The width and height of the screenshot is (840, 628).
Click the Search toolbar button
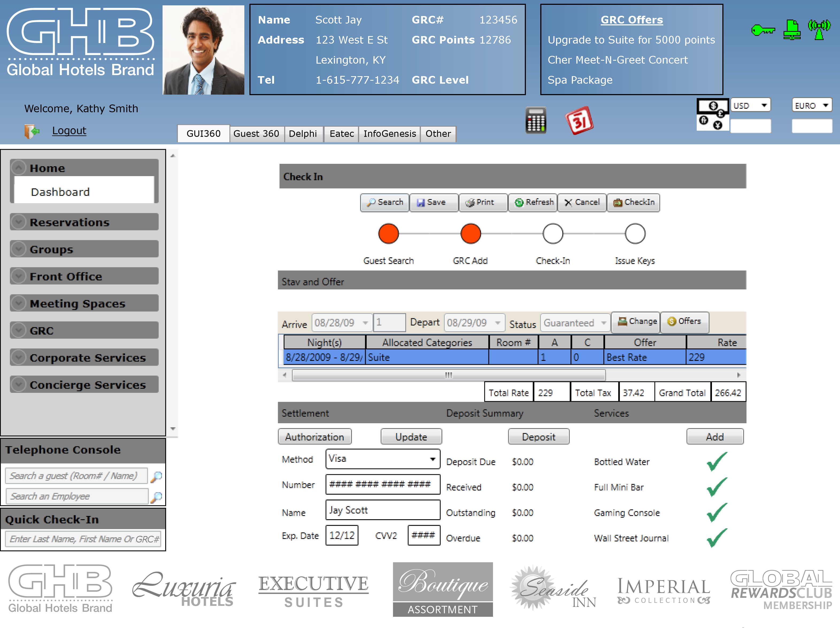pyautogui.click(x=385, y=202)
